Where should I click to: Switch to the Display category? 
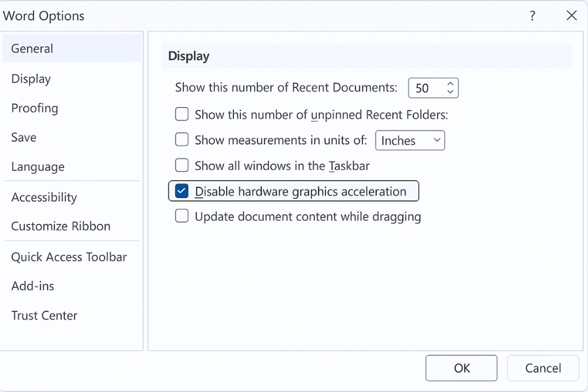pyautogui.click(x=31, y=79)
